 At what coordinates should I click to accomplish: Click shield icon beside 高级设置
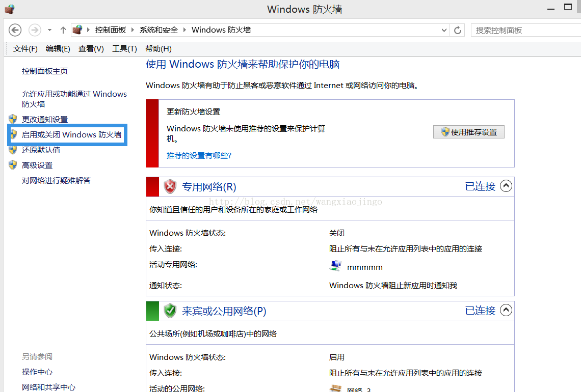[x=13, y=165]
